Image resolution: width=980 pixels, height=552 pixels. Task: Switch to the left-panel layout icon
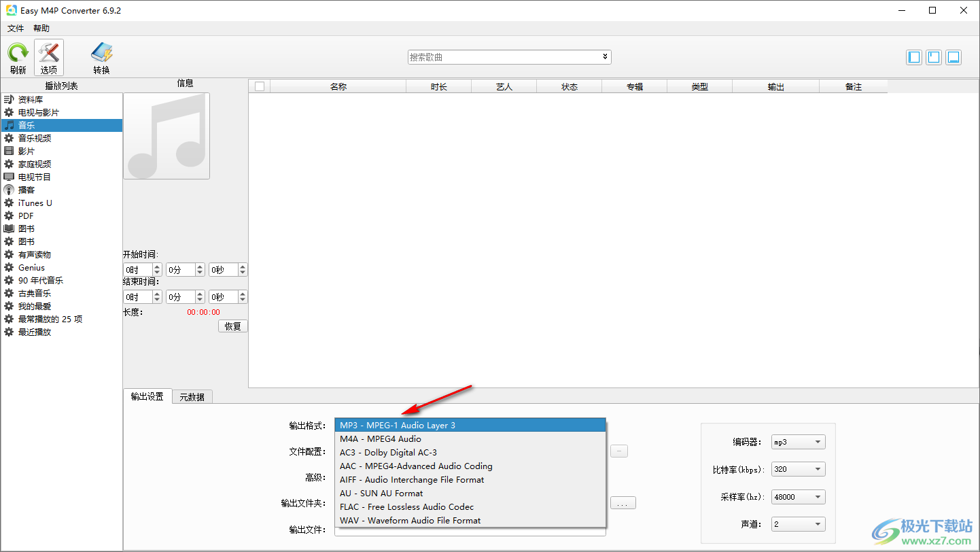(x=915, y=57)
